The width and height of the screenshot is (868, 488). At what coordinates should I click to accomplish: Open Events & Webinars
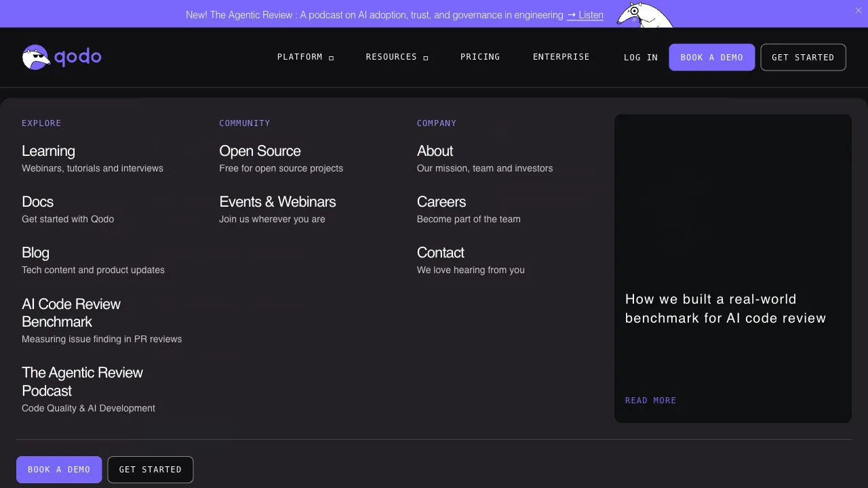pyautogui.click(x=277, y=202)
